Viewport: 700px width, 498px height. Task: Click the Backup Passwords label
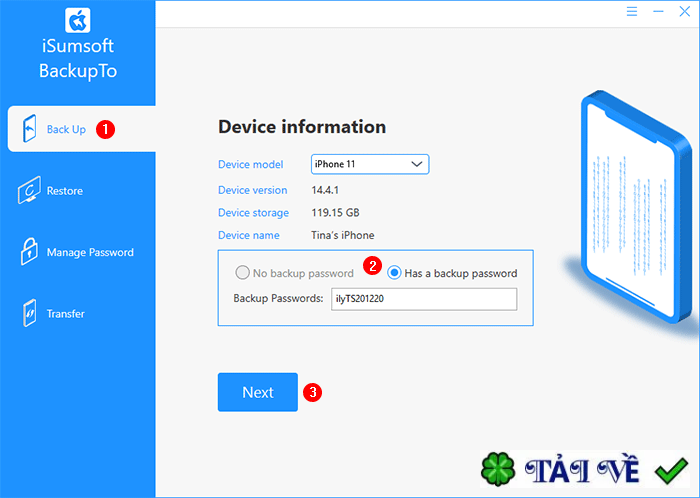tap(278, 298)
